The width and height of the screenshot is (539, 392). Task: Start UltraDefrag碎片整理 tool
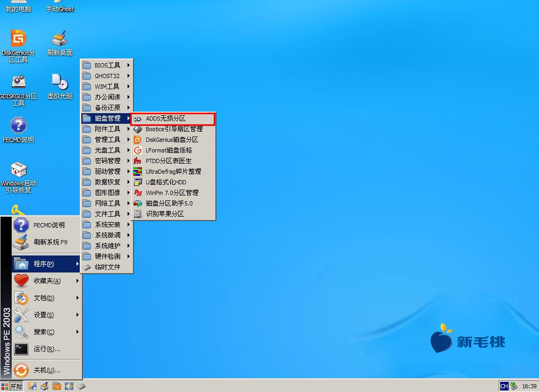173,172
